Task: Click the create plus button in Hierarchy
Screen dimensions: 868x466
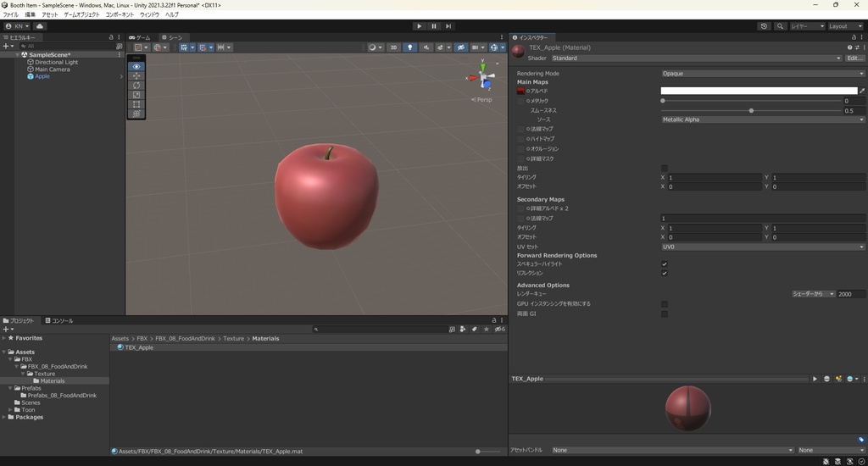Action: tap(7, 47)
